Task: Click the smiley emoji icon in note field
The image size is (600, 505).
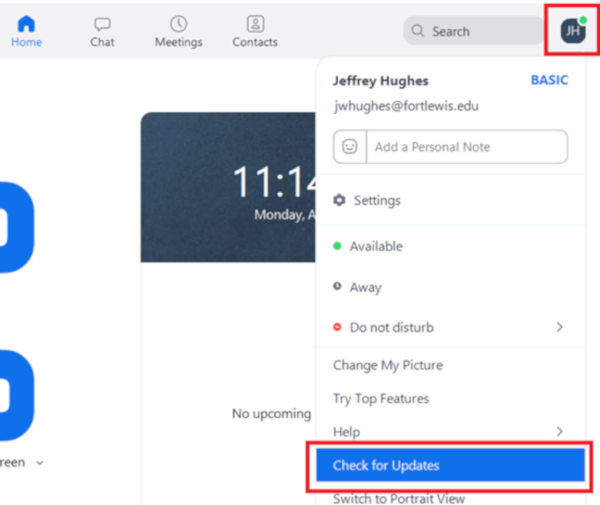Action: 350,146
